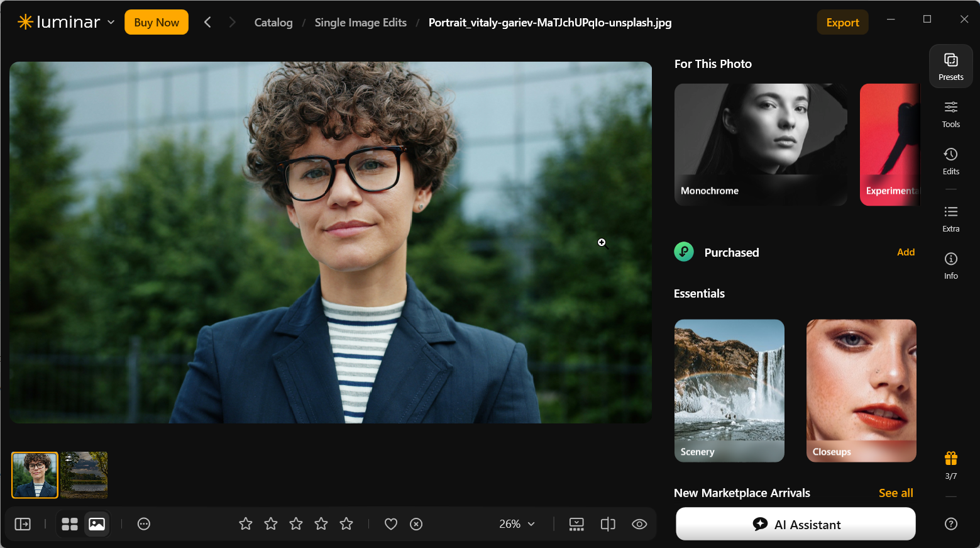980x548 pixels.
Task: Click the Essentials heading
Action: (x=699, y=293)
